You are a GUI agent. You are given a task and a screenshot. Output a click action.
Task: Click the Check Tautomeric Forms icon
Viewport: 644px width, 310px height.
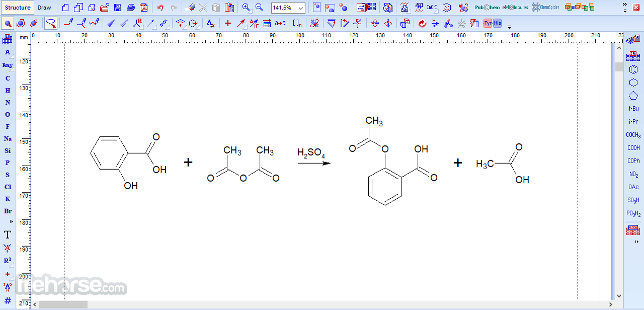click(435, 23)
